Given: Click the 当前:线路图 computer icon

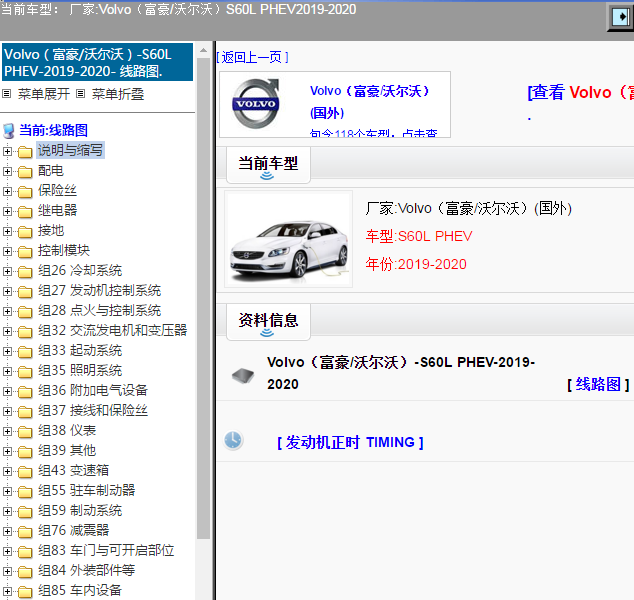Looking at the screenshot, I should click(x=8, y=131).
